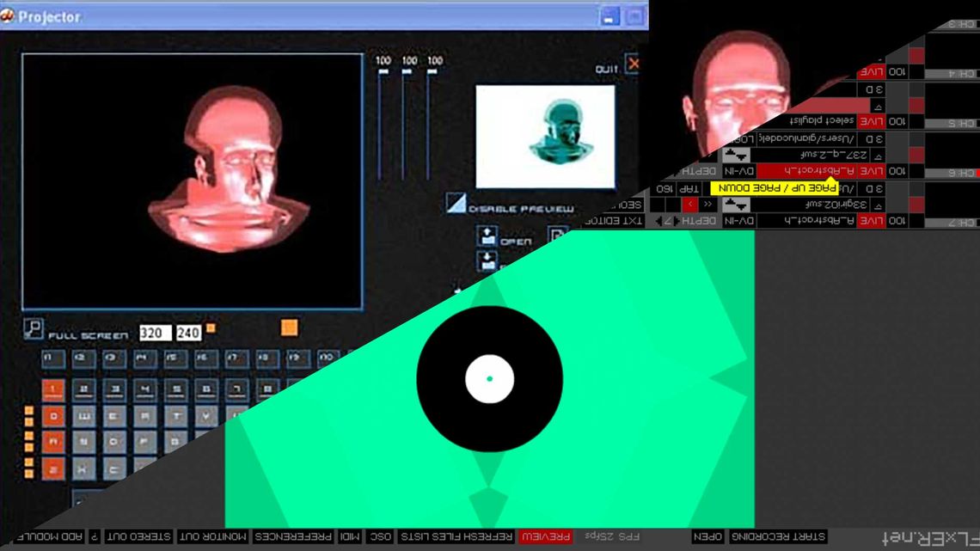Click the width input field showing 320

[155, 333]
